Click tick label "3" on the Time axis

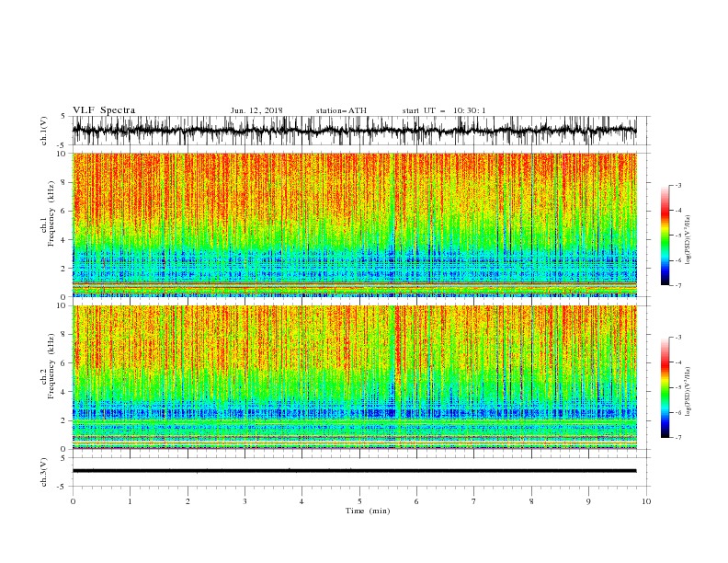click(x=245, y=501)
